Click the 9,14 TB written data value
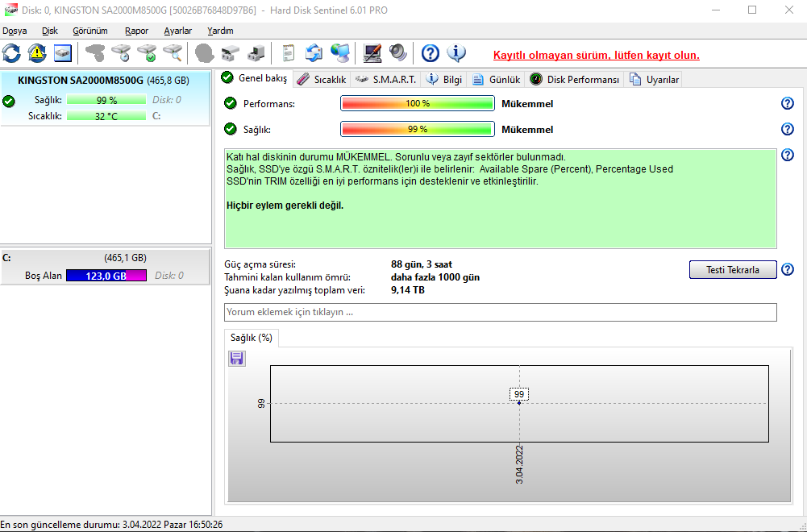 408,290
